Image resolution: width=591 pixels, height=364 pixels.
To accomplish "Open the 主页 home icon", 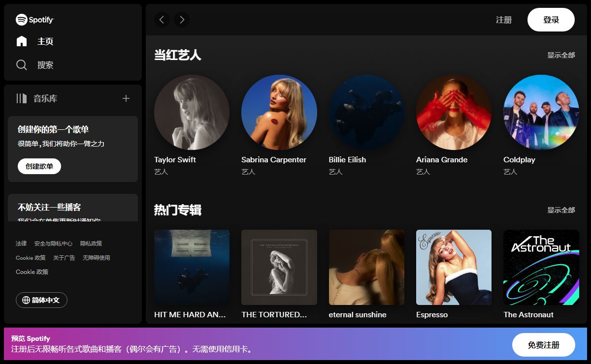I will [x=22, y=41].
